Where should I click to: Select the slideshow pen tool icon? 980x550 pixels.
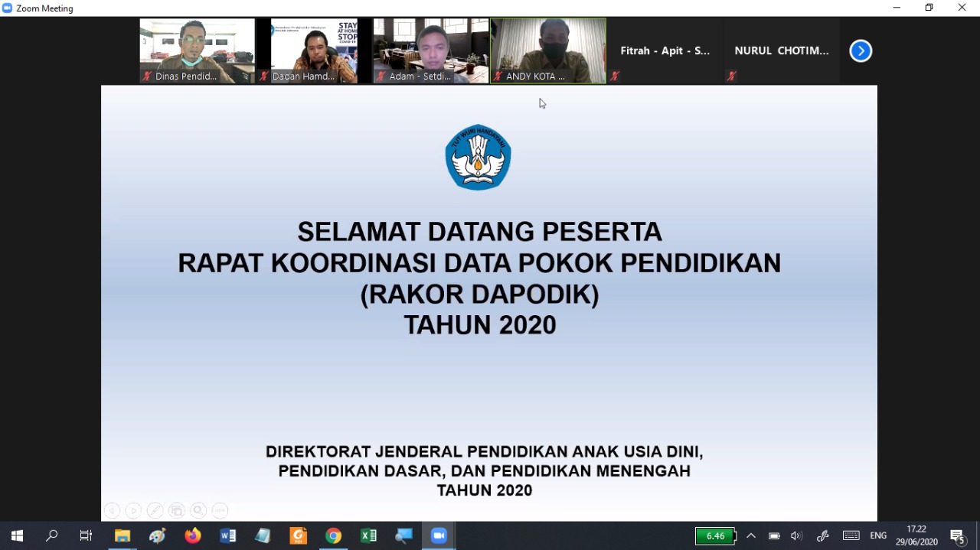click(155, 510)
